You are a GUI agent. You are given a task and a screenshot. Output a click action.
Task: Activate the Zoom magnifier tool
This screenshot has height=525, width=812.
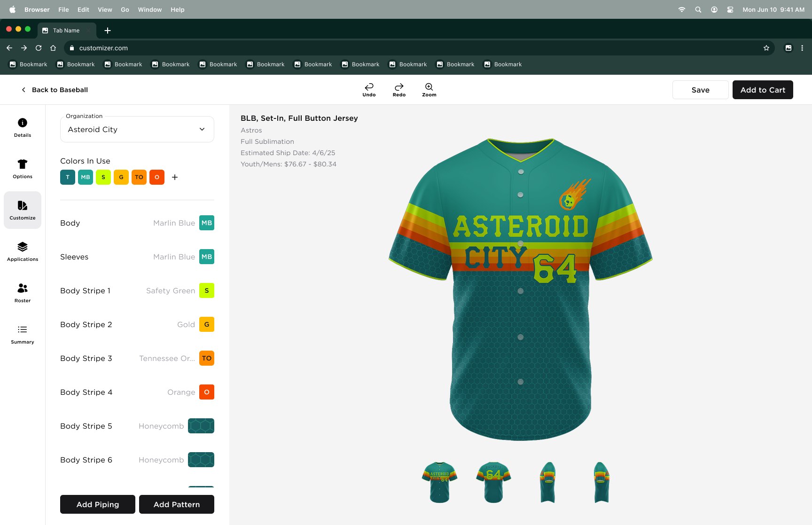click(429, 89)
